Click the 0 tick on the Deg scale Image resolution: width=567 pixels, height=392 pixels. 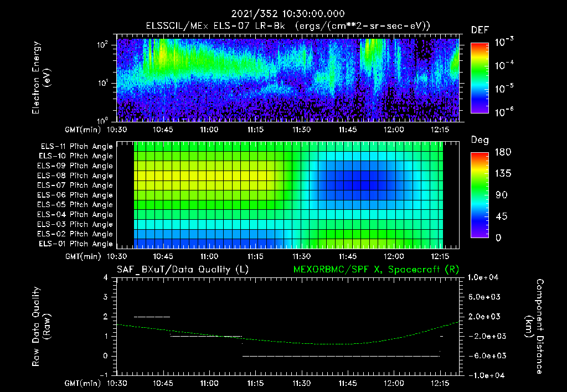pyautogui.click(x=498, y=238)
